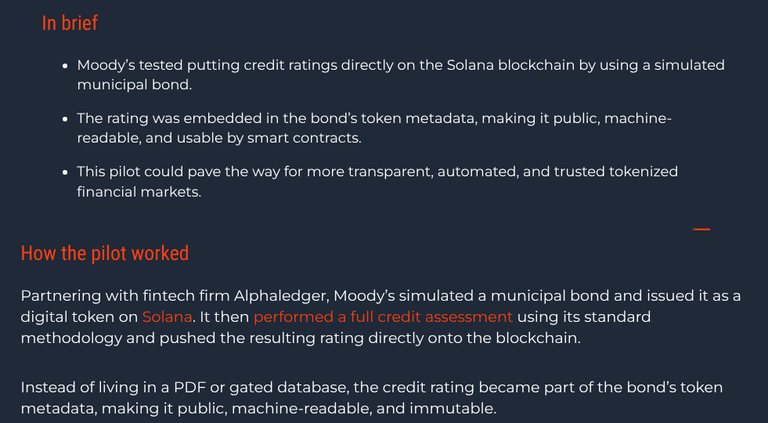Click the 'How the pilot worked' heading
The height and width of the screenshot is (423, 768).
point(105,253)
